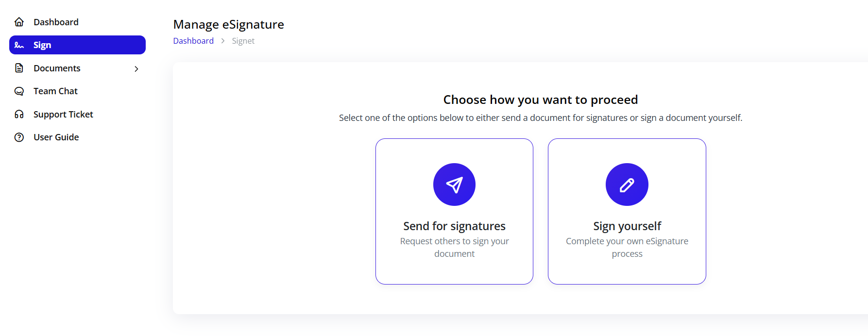Select the chat bubble icon for Team Chat
The image size is (868, 336).
[18, 91]
